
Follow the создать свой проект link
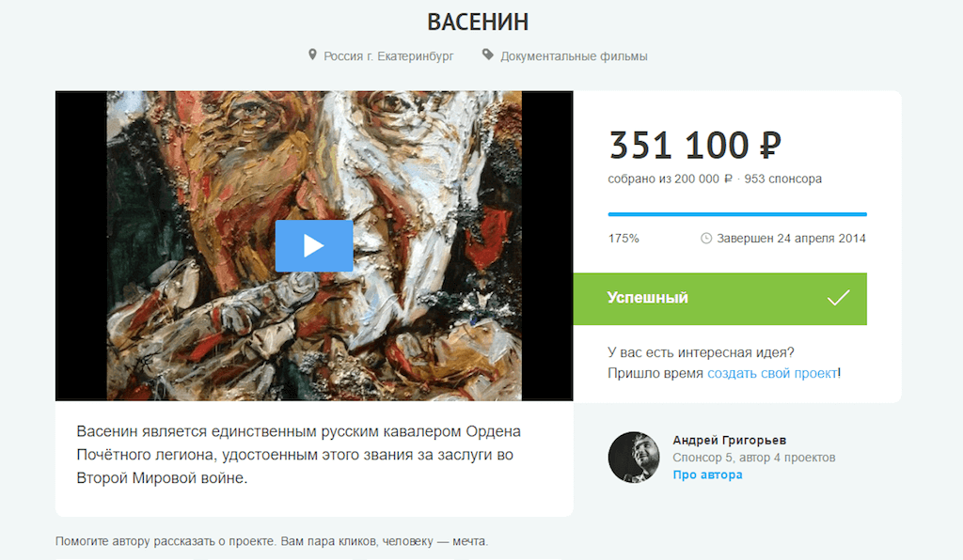tap(773, 373)
